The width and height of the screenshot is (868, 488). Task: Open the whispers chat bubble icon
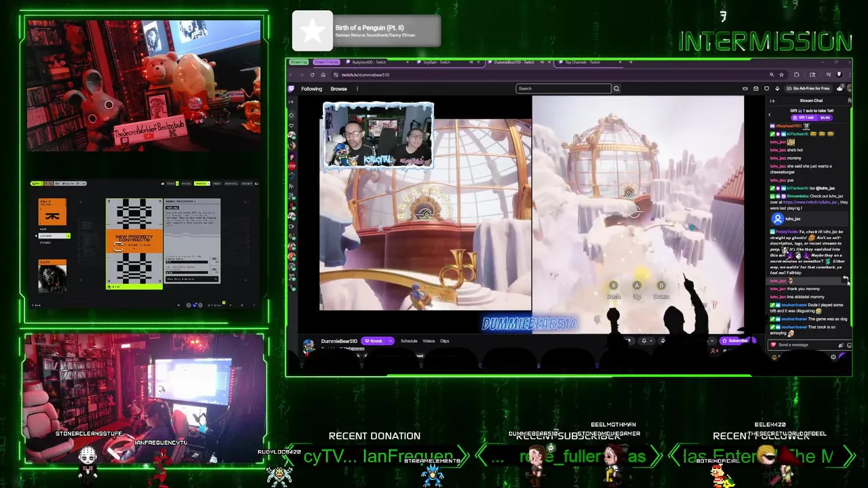coord(767,89)
